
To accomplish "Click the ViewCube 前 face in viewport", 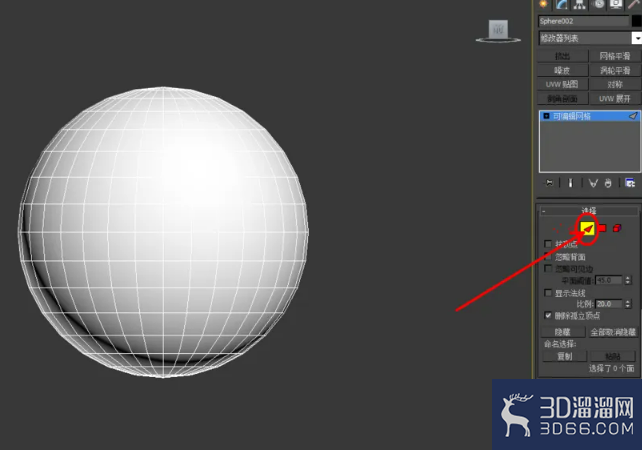I will coord(498,29).
